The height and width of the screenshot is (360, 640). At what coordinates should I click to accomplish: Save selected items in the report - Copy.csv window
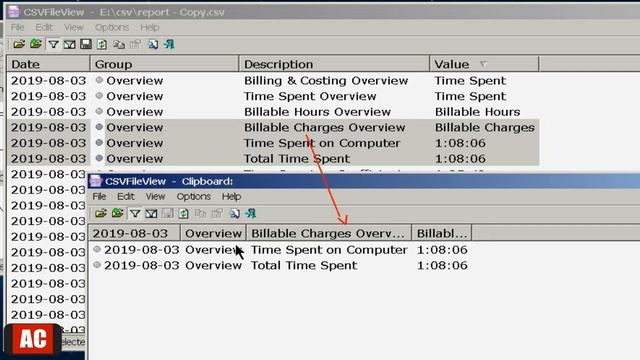click(x=86, y=44)
